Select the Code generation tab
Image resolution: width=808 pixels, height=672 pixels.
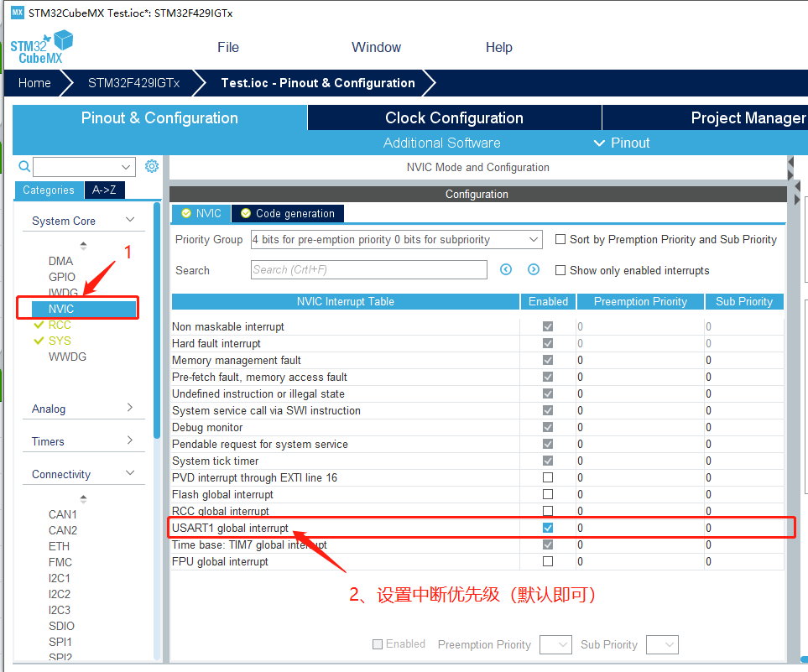tap(288, 213)
